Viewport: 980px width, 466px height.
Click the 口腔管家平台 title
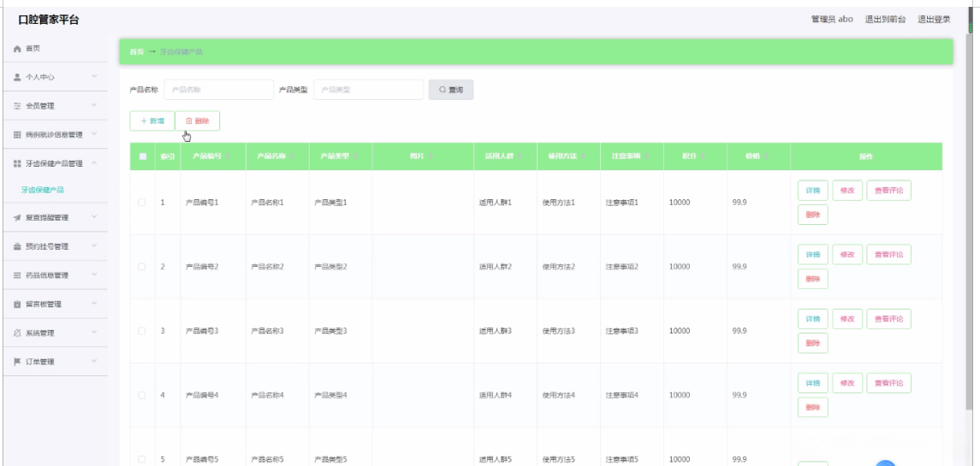[49, 20]
